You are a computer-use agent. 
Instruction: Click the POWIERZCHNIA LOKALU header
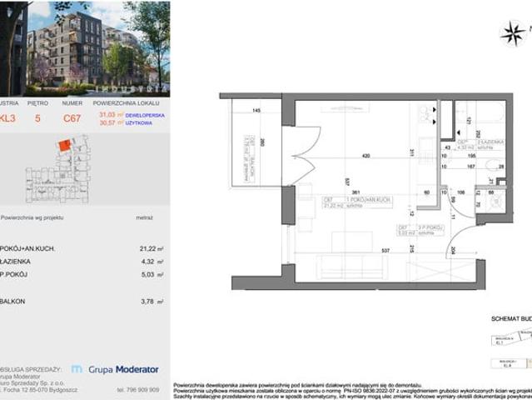point(126,102)
